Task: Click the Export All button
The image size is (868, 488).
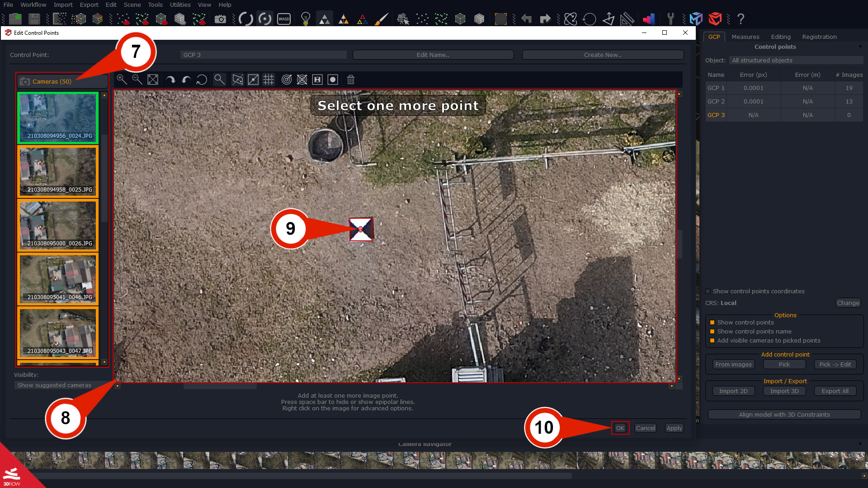Action: [x=835, y=391]
